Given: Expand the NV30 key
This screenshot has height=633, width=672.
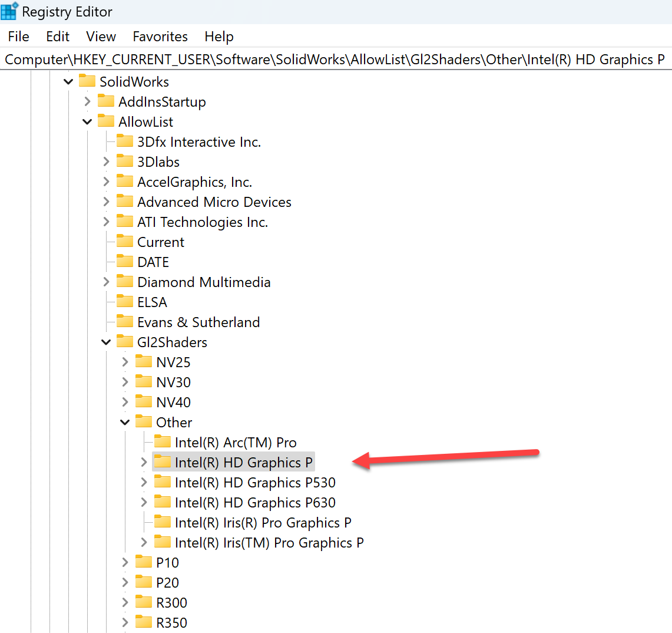Looking at the screenshot, I should coord(125,382).
